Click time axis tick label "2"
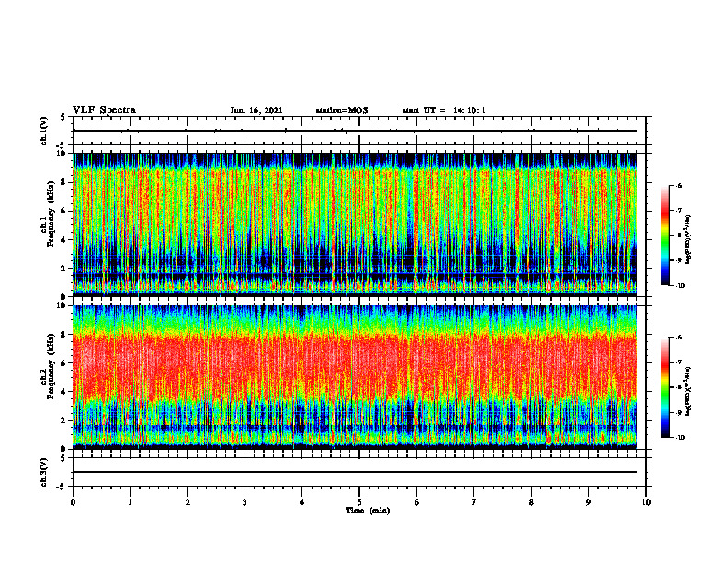 [188, 502]
